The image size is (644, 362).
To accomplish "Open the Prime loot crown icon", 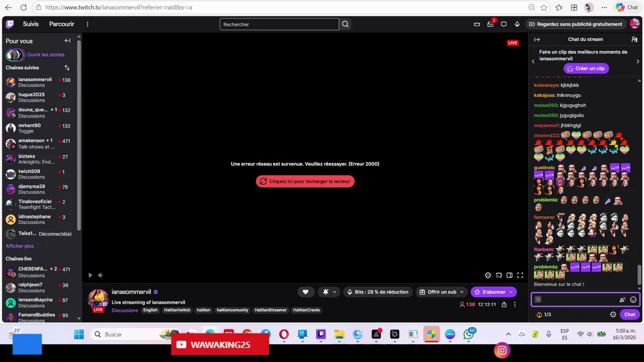I will (x=477, y=24).
